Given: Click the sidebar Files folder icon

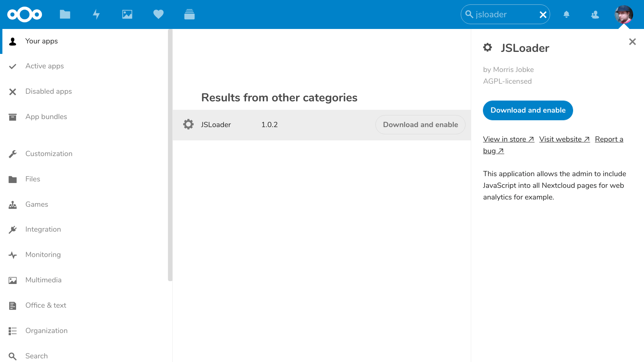Looking at the screenshot, I should (x=13, y=179).
